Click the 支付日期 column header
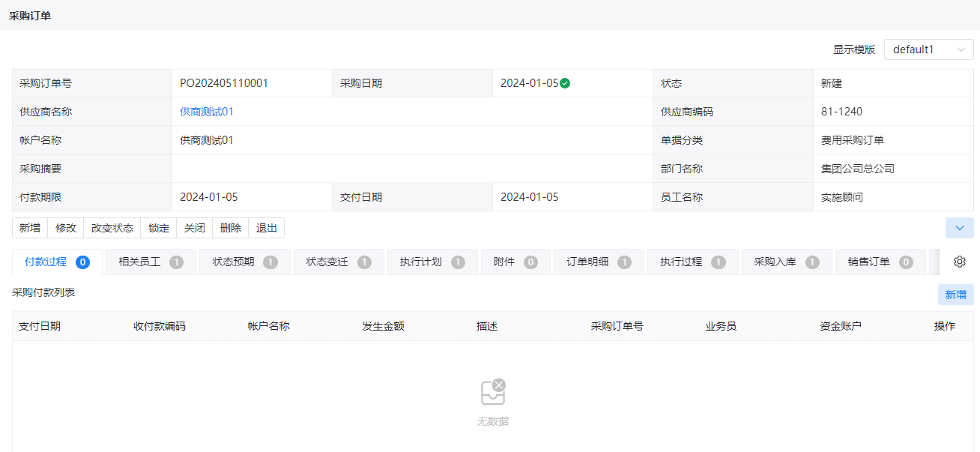 tap(40, 326)
